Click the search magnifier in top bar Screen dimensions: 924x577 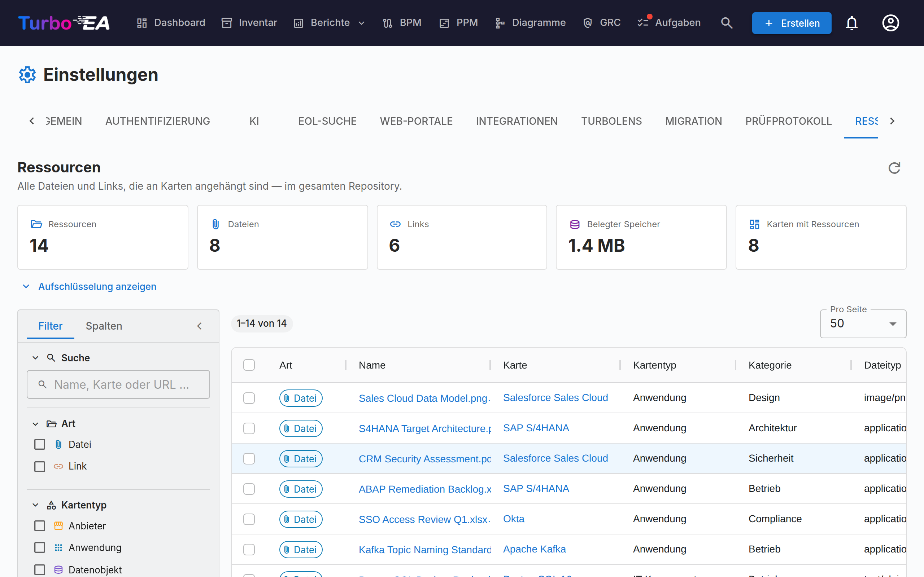727,23
